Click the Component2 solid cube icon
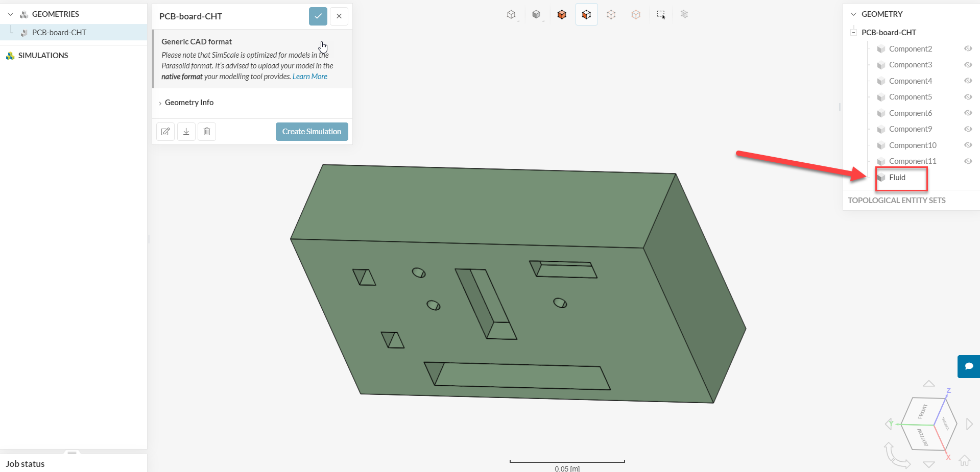This screenshot has width=980, height=472. [x=881, y=49]
